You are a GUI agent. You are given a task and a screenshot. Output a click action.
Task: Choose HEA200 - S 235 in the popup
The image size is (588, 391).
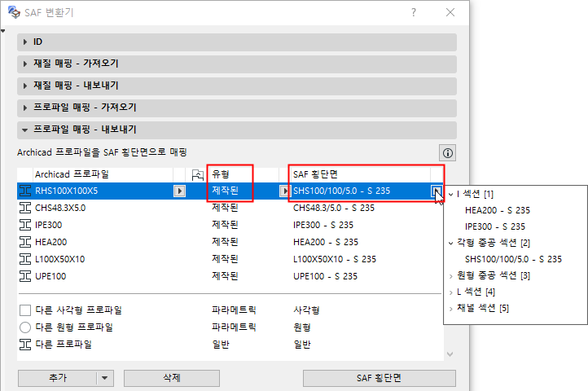[498, 210]
